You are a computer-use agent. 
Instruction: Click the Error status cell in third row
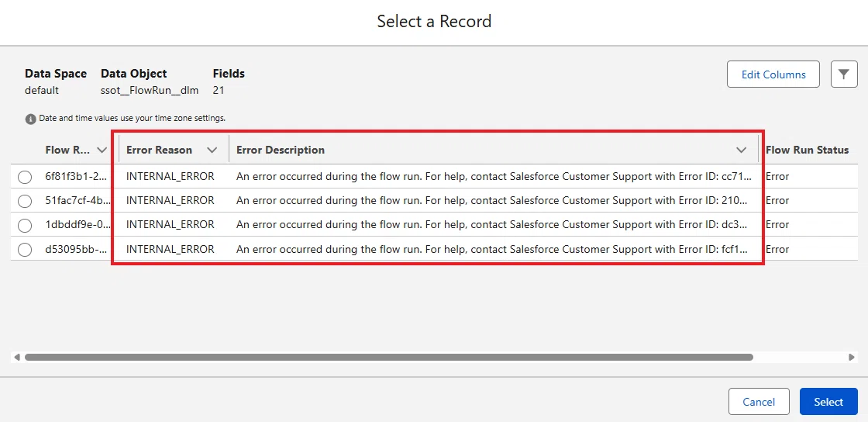coord(777,225)
